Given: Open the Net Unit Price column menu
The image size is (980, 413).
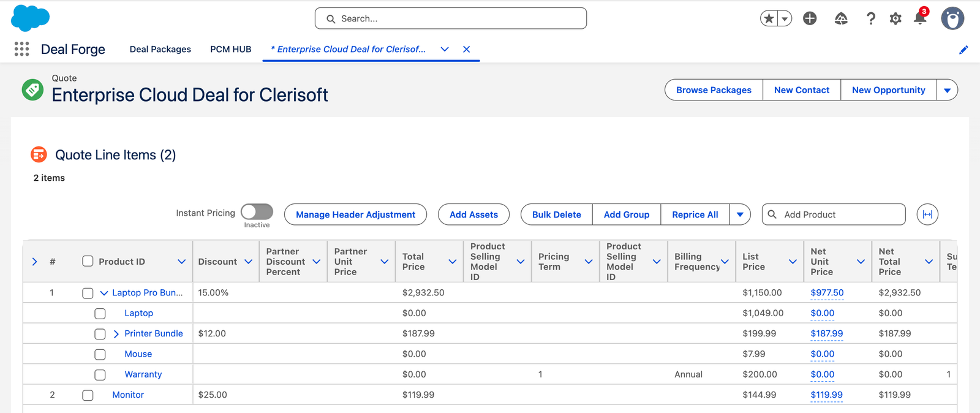Looking at the screenshot, I should click(861, 262).
